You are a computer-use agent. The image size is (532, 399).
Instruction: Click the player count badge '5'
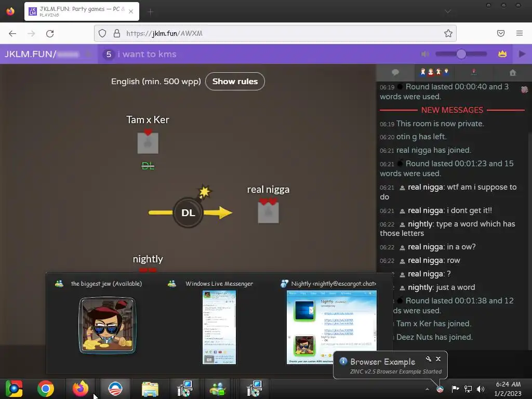(109, 54)
